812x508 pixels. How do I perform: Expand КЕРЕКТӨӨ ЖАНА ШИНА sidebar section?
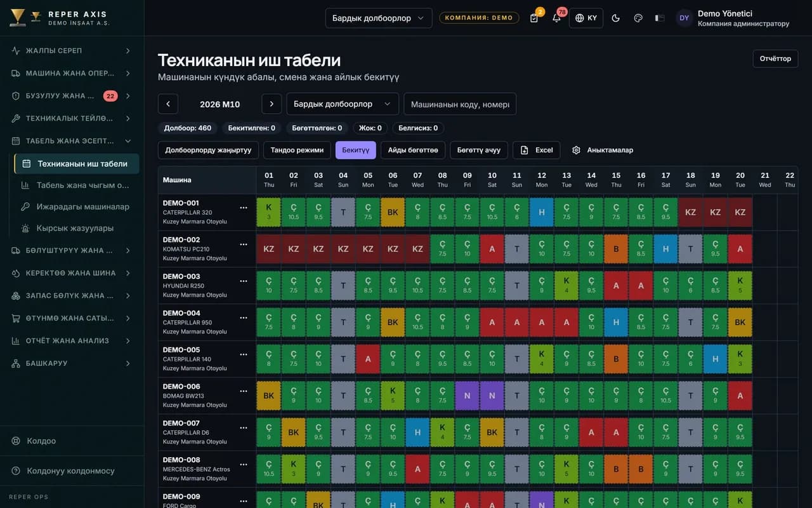click(72, 273)
